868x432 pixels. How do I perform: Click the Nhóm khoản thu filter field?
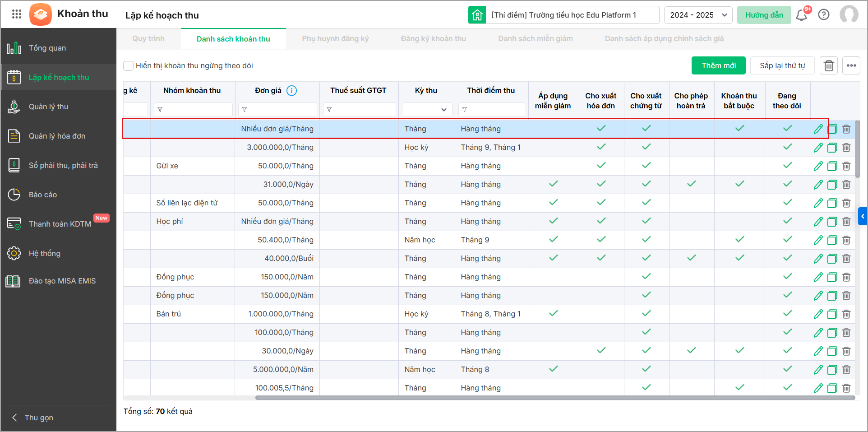click(193, 110)
